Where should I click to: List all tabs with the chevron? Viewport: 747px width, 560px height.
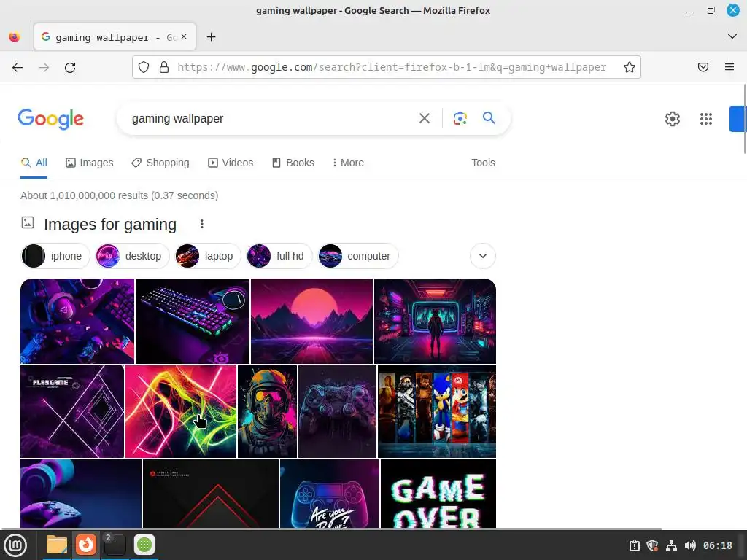click(x=732, y=36)
